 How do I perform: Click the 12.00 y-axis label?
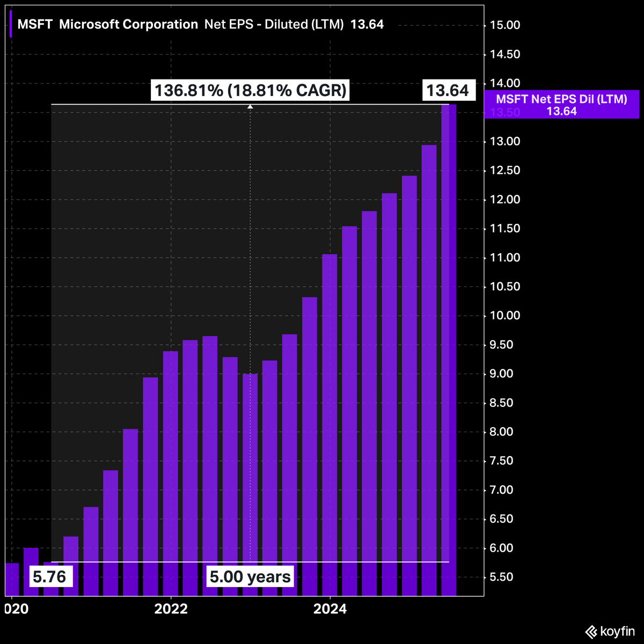[505, 200]
